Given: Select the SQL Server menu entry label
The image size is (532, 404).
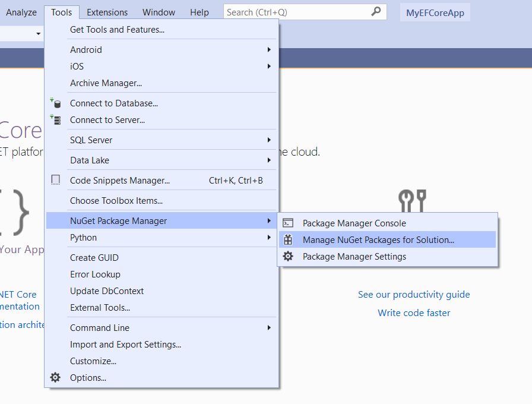Looking at the screenshot, I should click(x=91, y=140).
